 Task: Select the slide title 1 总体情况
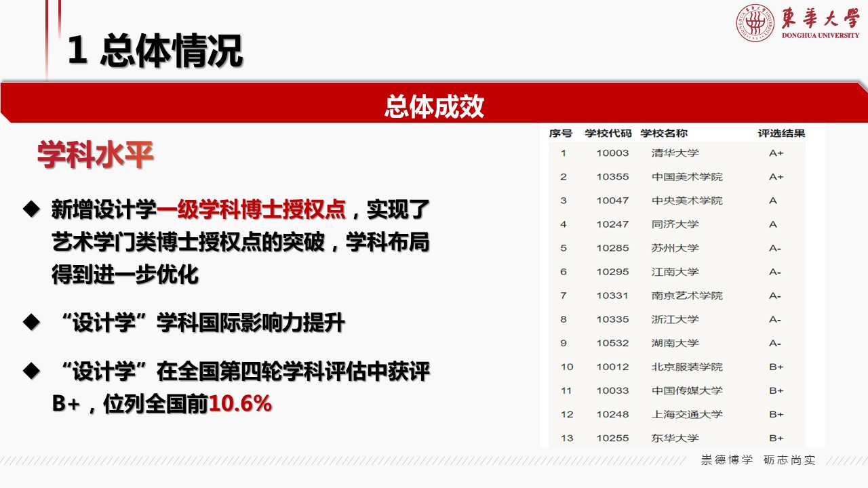click(x=155, y=53)
